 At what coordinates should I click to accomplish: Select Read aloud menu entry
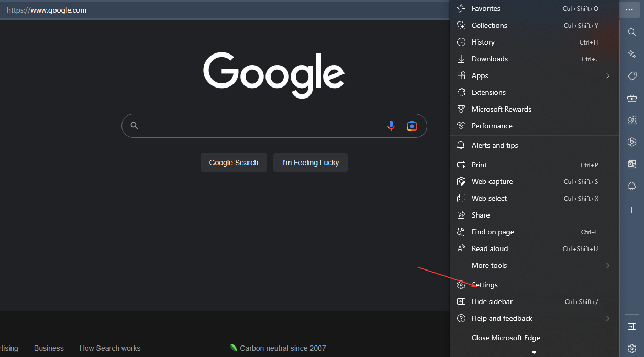[x=534, y=248]
